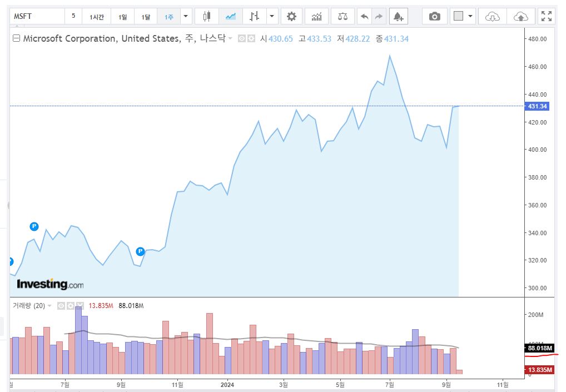566x392 pixels.
Task: Take a chart snapshot with camera
Action: point(435,16)
